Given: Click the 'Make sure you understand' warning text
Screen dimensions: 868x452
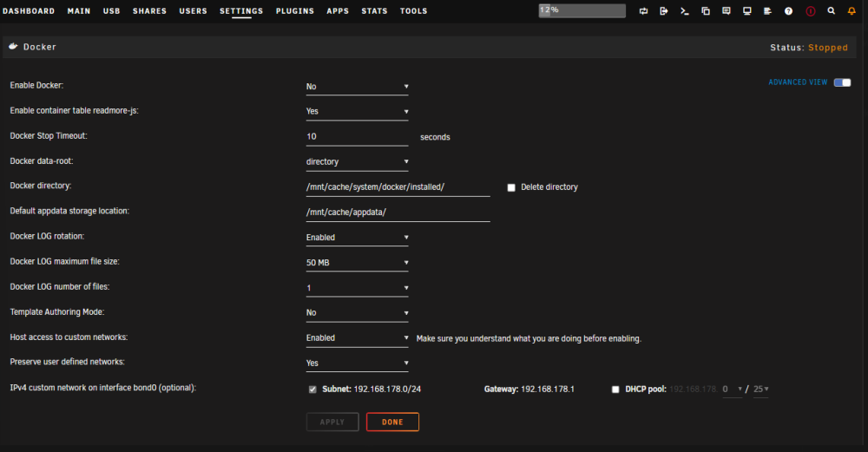Looking at the screenshot, I should (529, 338).
